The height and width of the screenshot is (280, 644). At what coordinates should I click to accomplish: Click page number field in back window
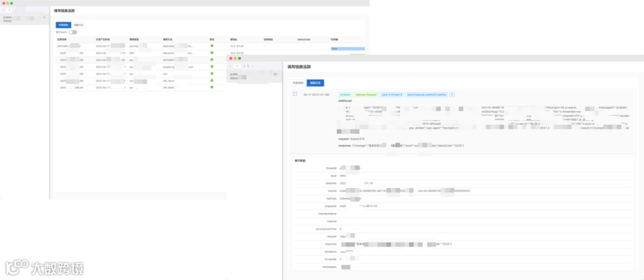coord(9,10)
